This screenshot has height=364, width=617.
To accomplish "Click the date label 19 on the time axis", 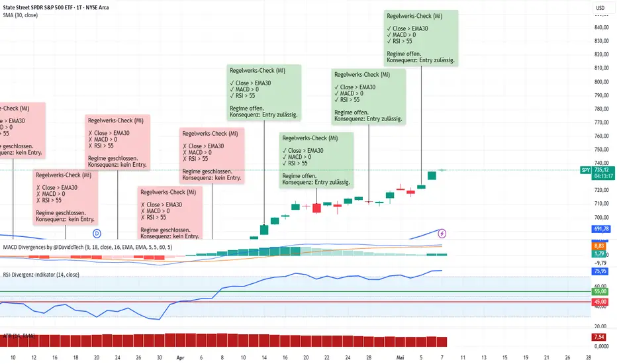I will (x=526, y=357).
